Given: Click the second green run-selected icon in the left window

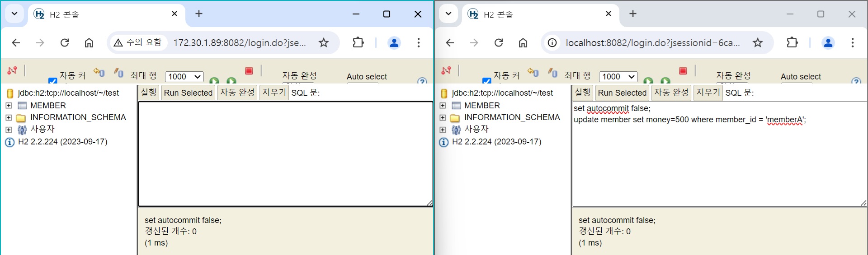Looking at the screenshot, I should (x=231, y=80).
